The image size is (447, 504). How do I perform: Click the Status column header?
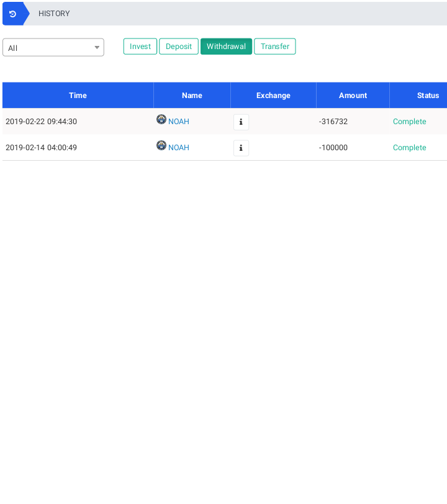point(418,96)
